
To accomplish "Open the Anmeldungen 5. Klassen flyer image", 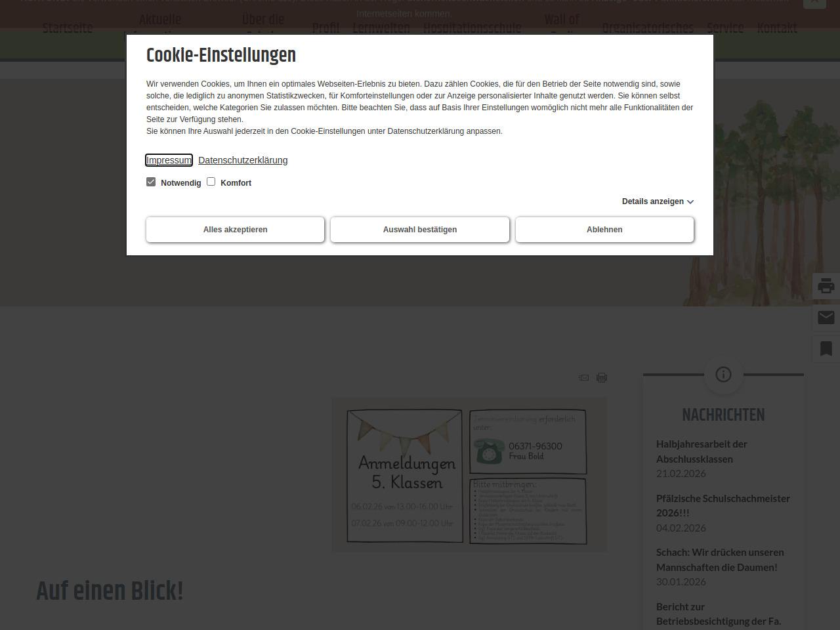I will point(469,474).
